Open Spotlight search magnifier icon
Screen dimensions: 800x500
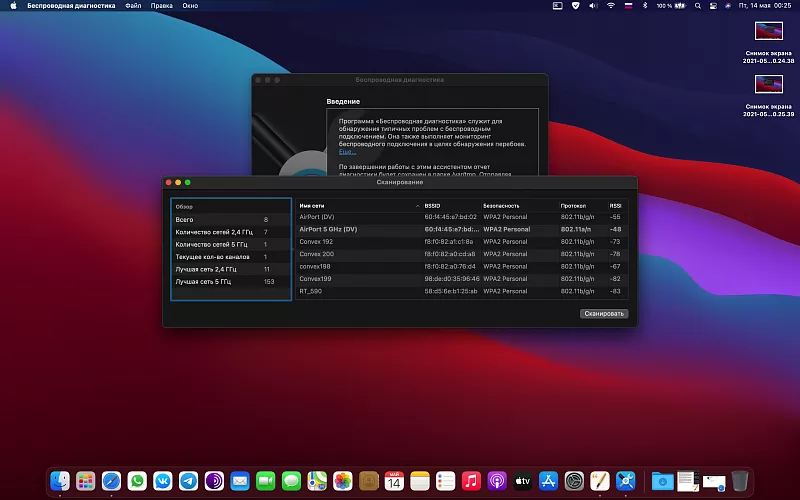click(x=700, y=6)
